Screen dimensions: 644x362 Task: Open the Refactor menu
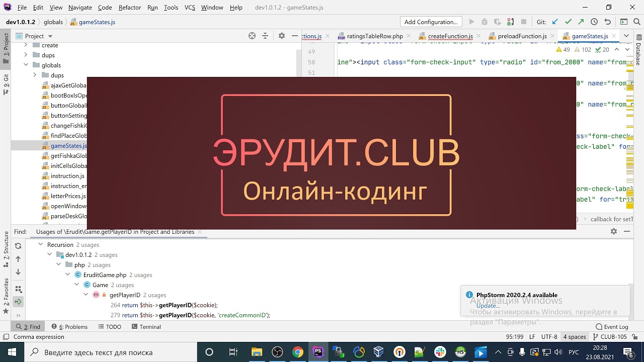[130, 8]
